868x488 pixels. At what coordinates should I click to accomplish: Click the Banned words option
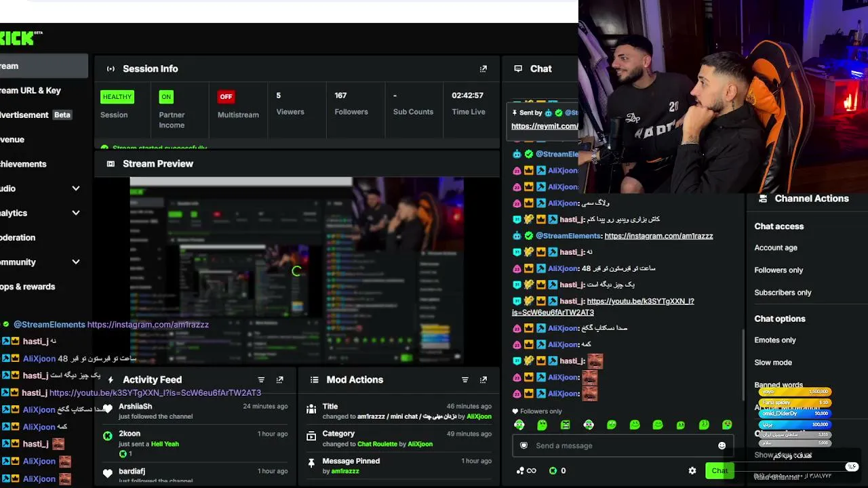(778, 384)
